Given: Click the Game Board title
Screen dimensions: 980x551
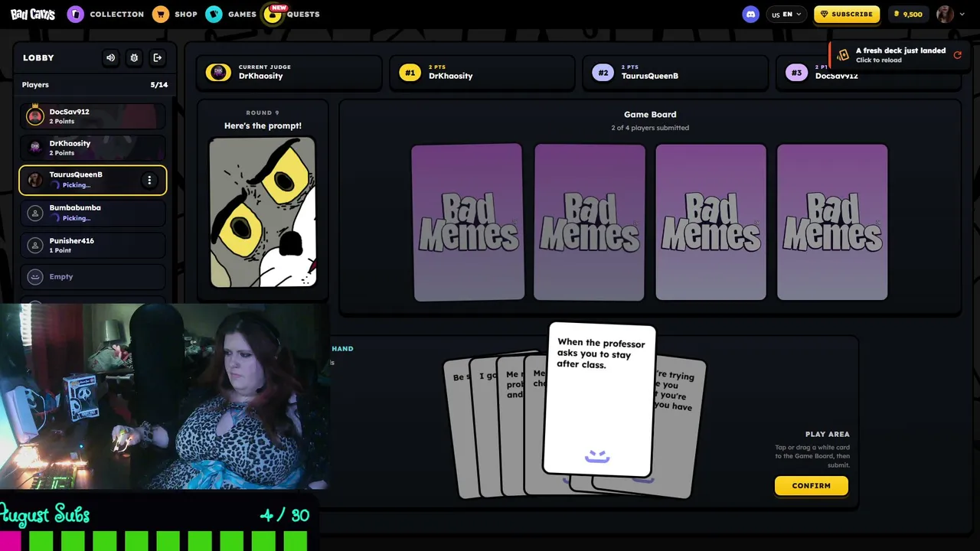Looking at the screenshot, I should [650, 115].
